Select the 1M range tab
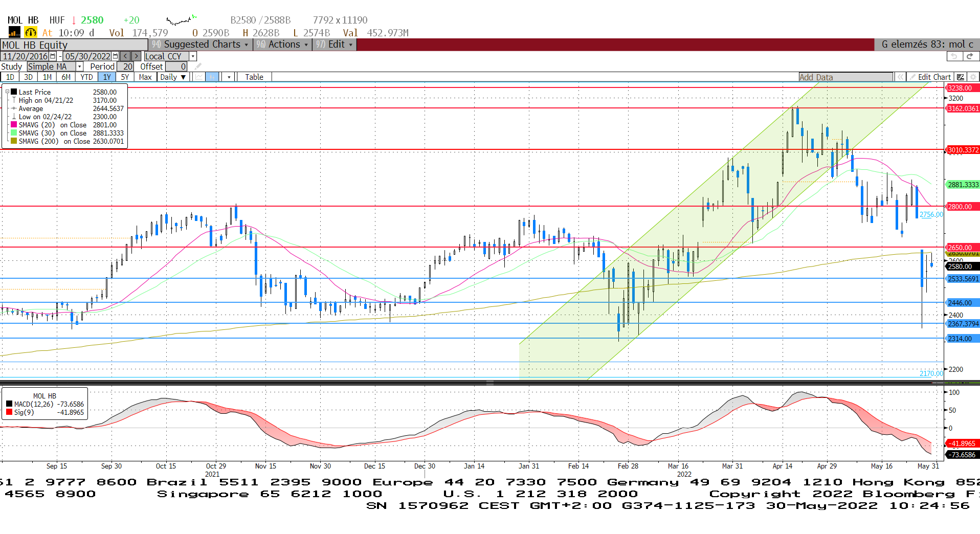This screenshot has height=534, width=980. click(x=47, y=77)
